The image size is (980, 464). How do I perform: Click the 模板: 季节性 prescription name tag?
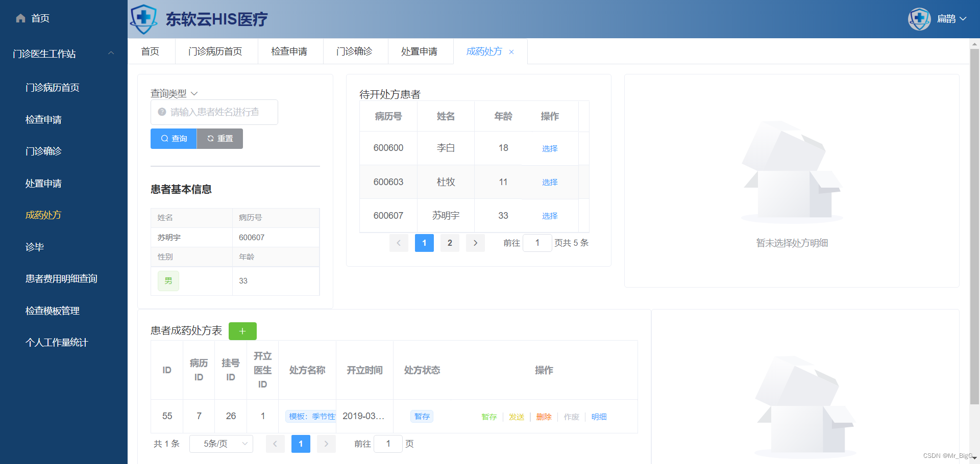pos(311,417)
